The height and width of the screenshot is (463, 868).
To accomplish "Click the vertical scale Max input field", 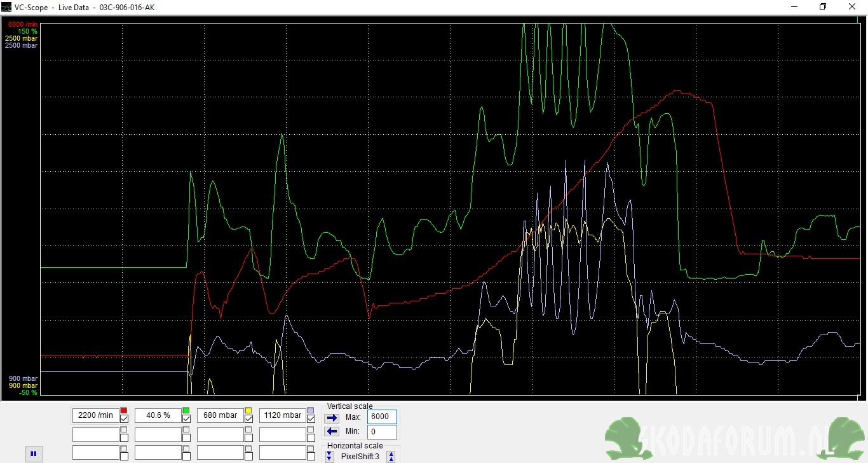I will (x=381, y=417).
